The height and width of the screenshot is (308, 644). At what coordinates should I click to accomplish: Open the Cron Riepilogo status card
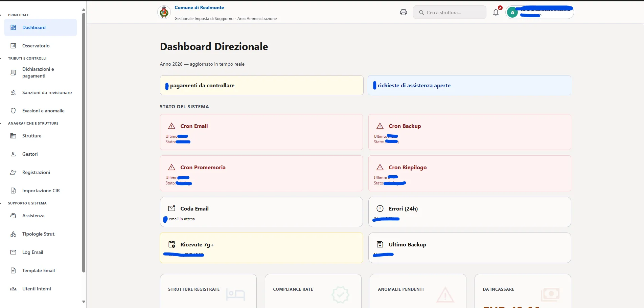469,173
